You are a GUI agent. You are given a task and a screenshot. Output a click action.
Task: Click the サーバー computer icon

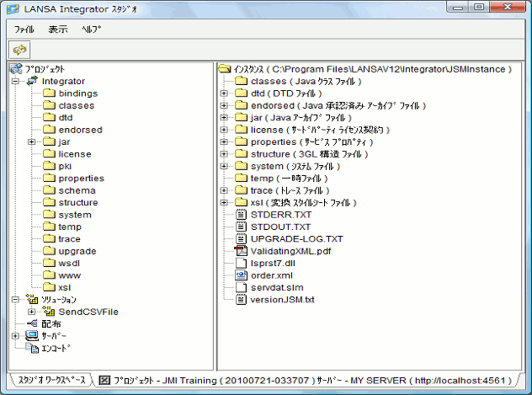tap(32, 335)
